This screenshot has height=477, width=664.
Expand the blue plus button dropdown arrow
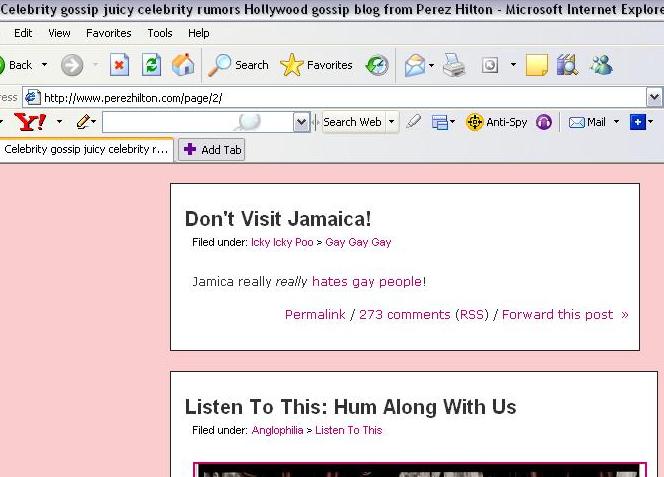650,122
